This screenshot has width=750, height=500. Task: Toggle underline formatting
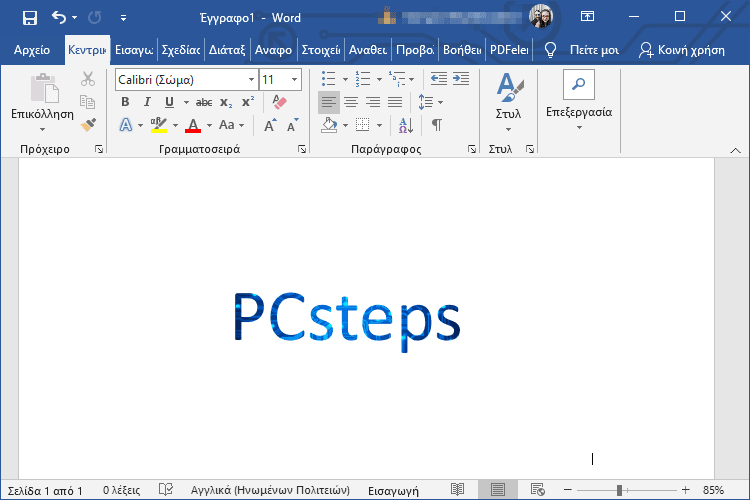pos(169,102)
